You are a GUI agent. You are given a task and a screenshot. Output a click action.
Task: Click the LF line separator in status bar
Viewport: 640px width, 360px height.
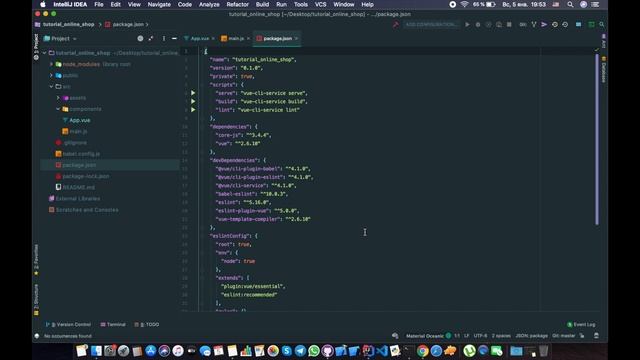467,336
